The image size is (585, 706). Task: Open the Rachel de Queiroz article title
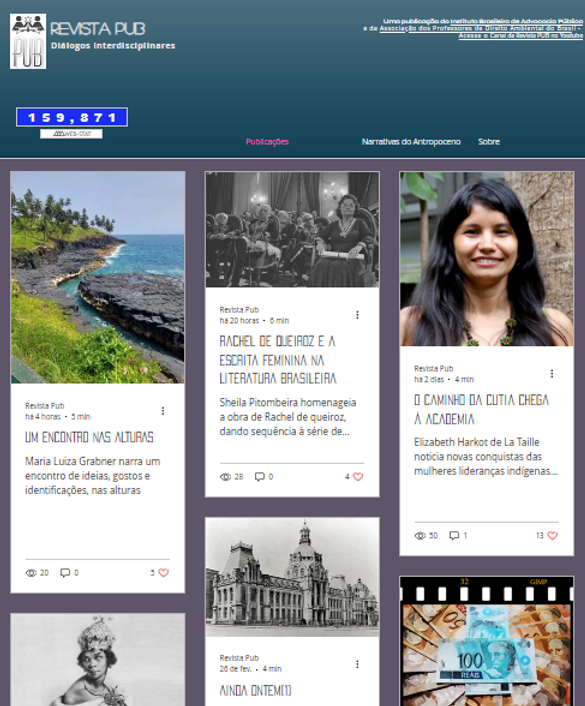pyautogui.click(x=278, y=360)
